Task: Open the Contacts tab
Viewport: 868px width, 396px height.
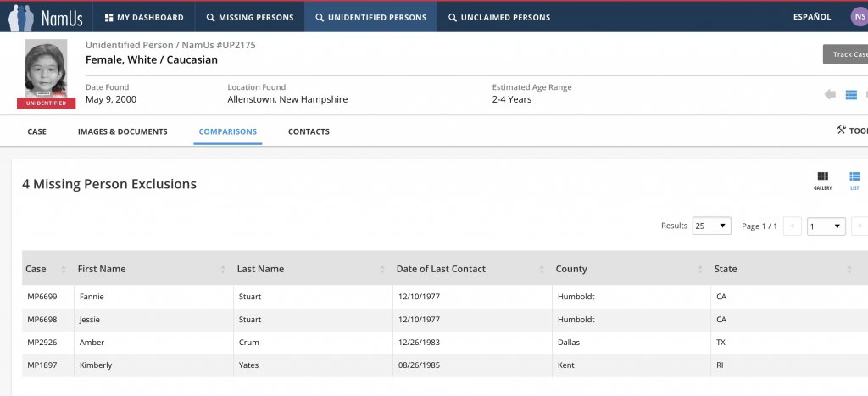Action: [309, 131]
